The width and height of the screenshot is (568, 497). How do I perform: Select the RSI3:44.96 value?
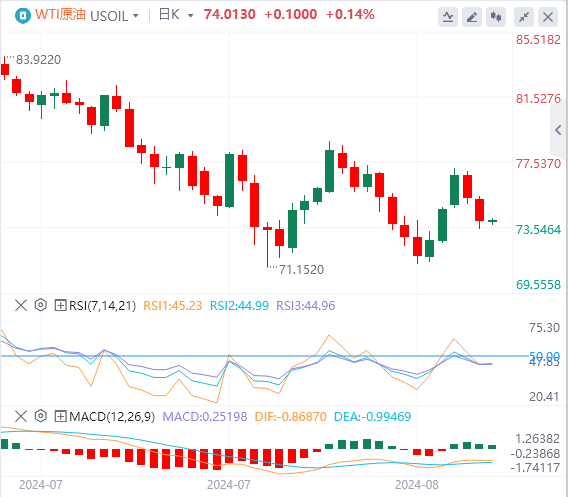pyautogui.click(x=306, y=306)
